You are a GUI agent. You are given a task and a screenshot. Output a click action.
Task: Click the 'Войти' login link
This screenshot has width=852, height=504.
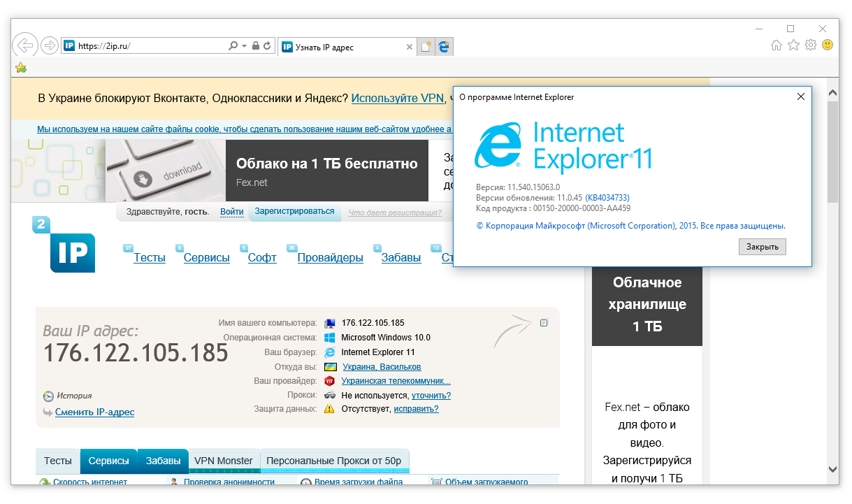(x=232, y=212)
